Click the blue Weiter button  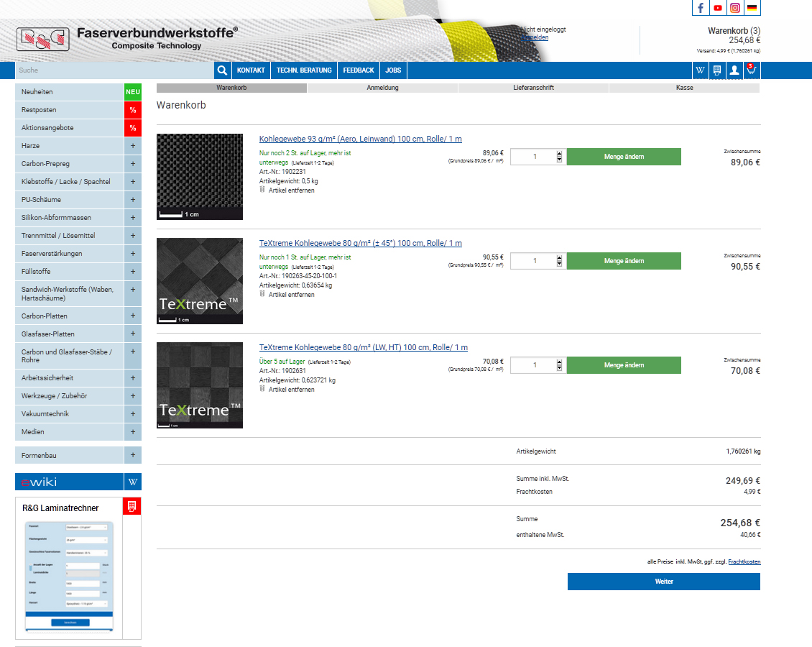[x=663, y=582]
